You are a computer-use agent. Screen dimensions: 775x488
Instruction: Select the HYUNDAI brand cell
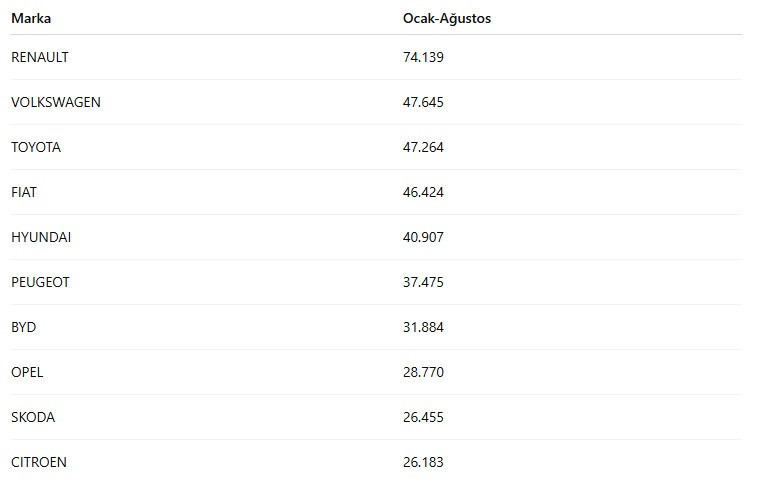click(x=41, y=237)
